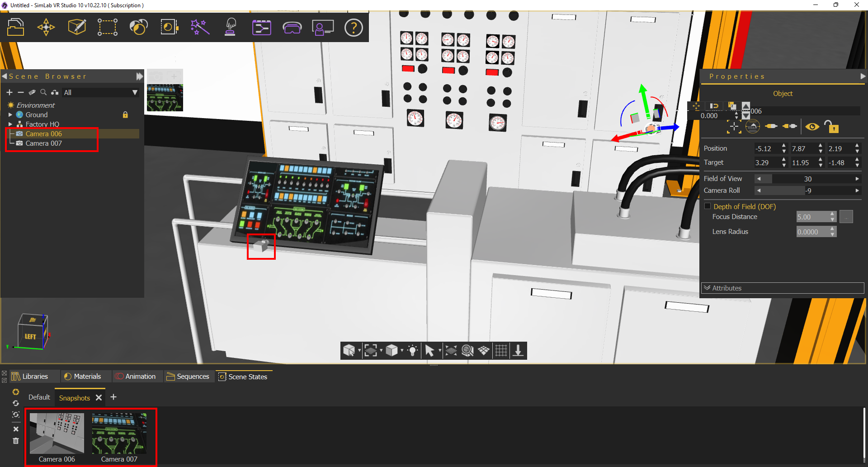868x467 pixels.
Task: Select the Transform move tool in top toolbar
Action: 46,27
